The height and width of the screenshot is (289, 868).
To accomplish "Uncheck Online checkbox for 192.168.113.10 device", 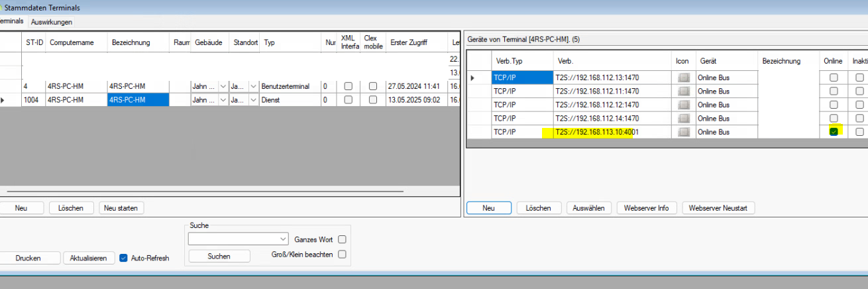I will 834,132.
